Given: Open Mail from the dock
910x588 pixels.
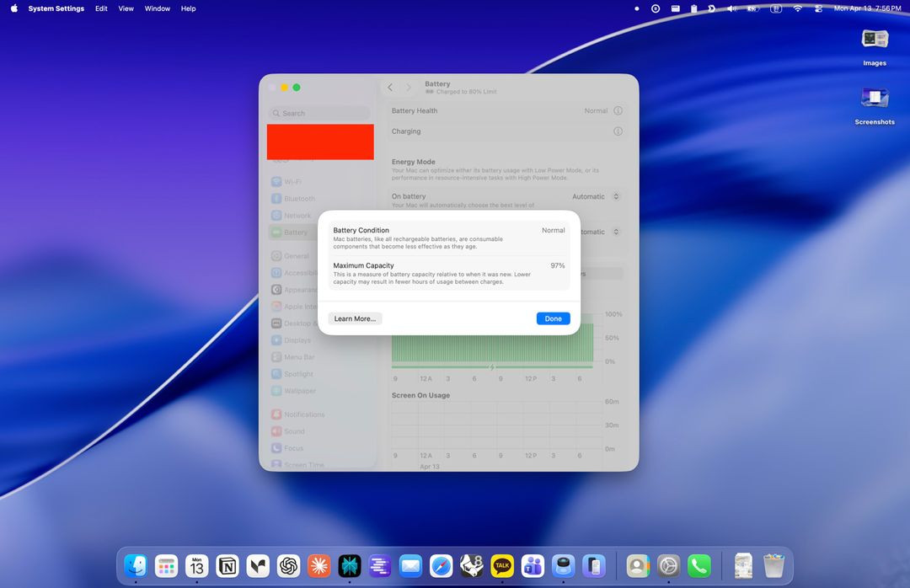Looking at the screenshot, I should pyautogui.click(x=410, y=566).
